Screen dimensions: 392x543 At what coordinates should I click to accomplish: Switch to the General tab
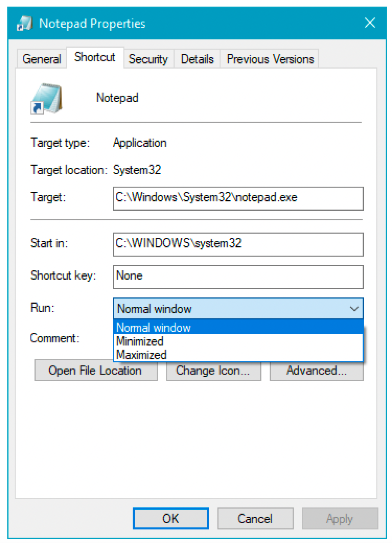tap(41, 59)
